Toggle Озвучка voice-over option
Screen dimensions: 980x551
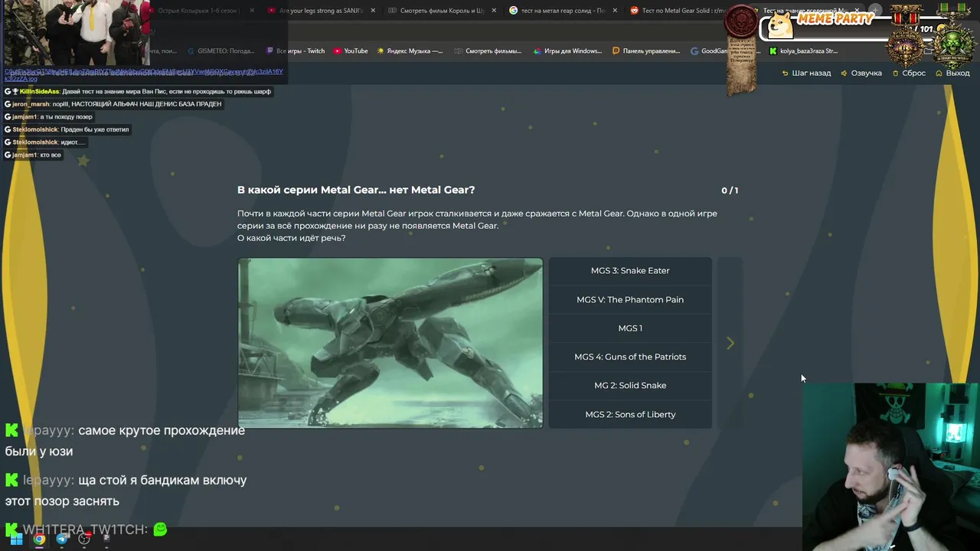pyautogui.click(x=861, y=73)
